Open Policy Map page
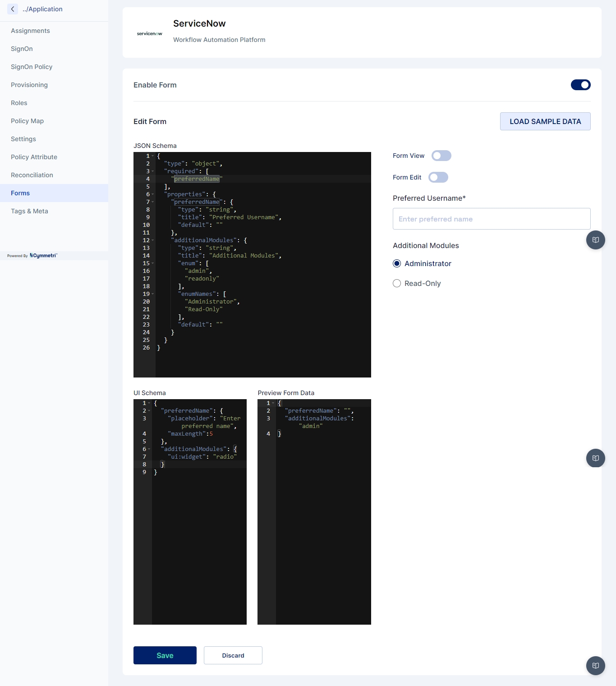The width and height of the screenshot is (616, 686). tap(54, 121)
